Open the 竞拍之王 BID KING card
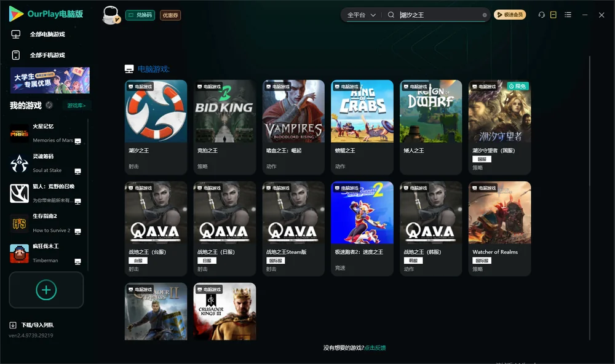Screen dimensions: 615x364 click(x=224, y=127)
